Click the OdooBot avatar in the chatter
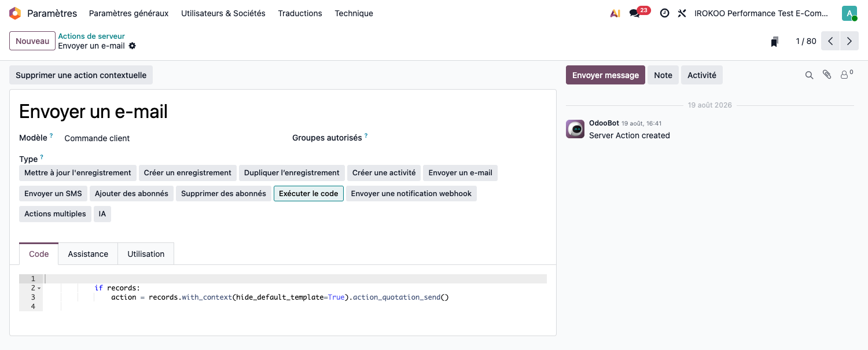 pyautogui.click(x=575, y=129)
